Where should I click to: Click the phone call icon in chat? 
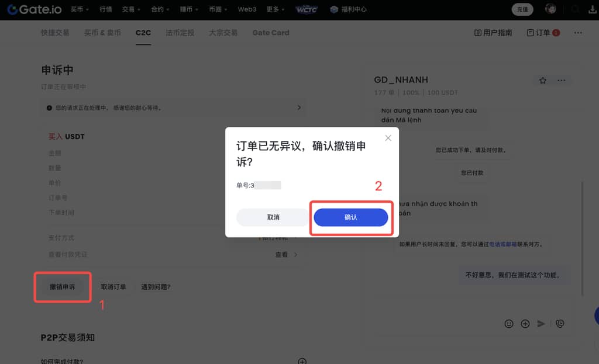[x=560, y=323]
